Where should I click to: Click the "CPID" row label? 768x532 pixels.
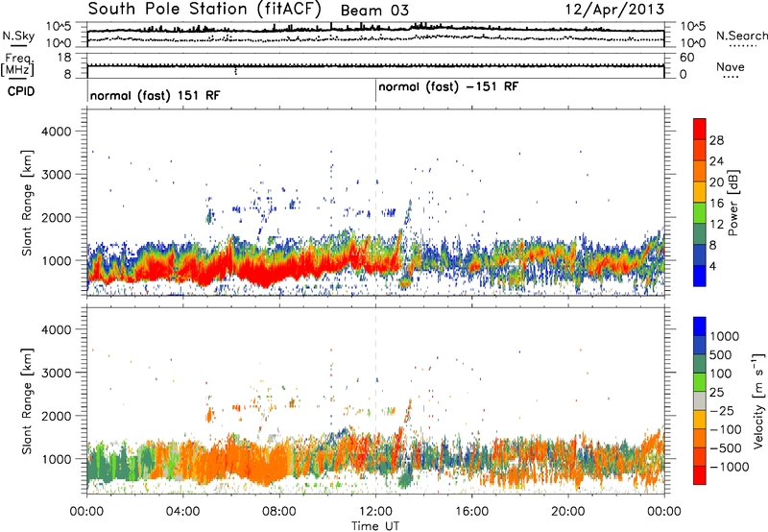21,91
